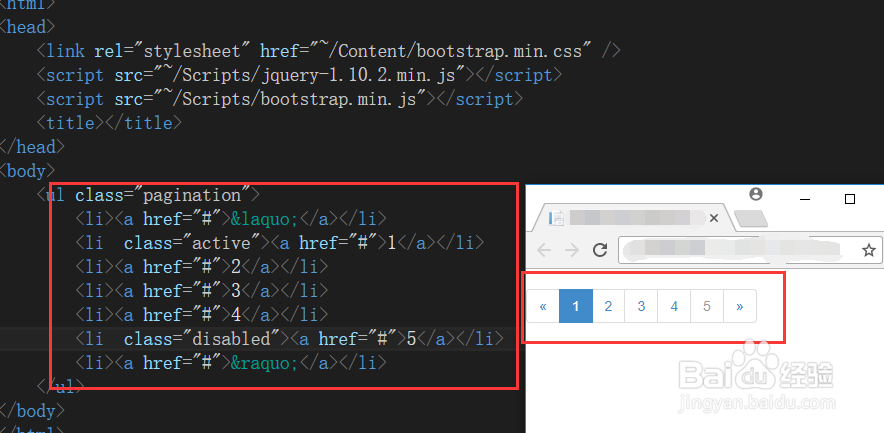The image size is (884, 433).
Task: Go to next page with » button
Action: point(740,307)
